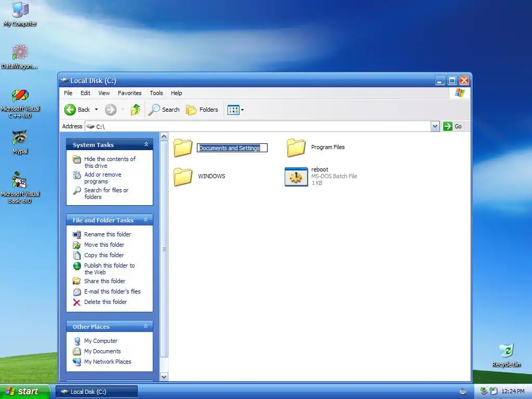Screen dimensions: 532x399
Task: Click the task pane vertical scrollbar thumb
Action: 164,249
